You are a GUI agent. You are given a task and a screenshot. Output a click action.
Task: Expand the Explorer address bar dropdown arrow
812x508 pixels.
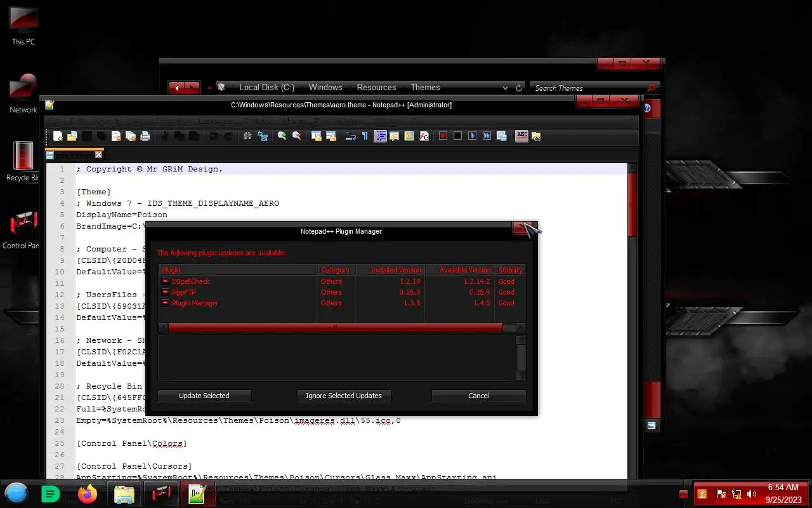[x=506, y=88]
